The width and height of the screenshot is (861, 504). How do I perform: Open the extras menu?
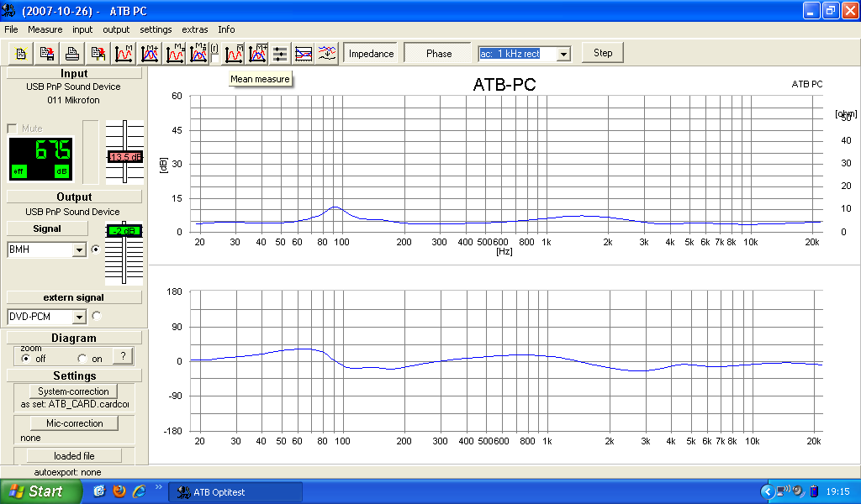point(195,29)
